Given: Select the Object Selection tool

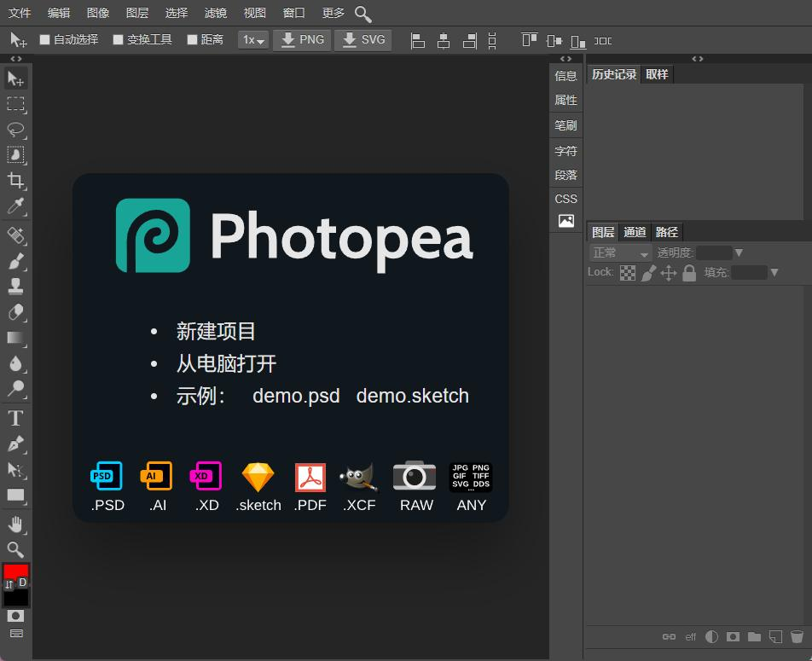Looking at the screenshot, I should point(15,155).
